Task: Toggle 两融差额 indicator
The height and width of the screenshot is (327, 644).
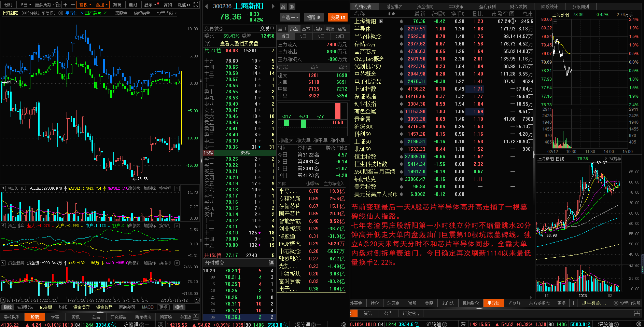Action: 127,307
